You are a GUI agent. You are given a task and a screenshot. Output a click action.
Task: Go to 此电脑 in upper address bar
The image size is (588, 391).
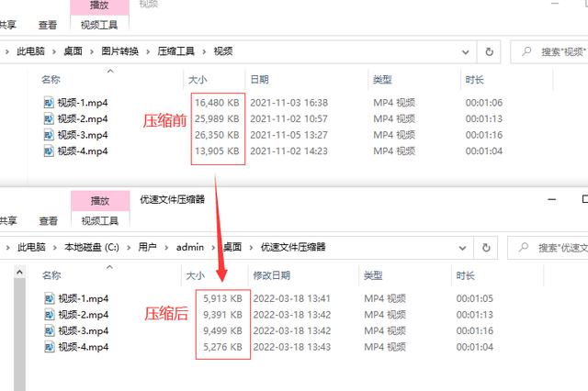click(30, 50)
